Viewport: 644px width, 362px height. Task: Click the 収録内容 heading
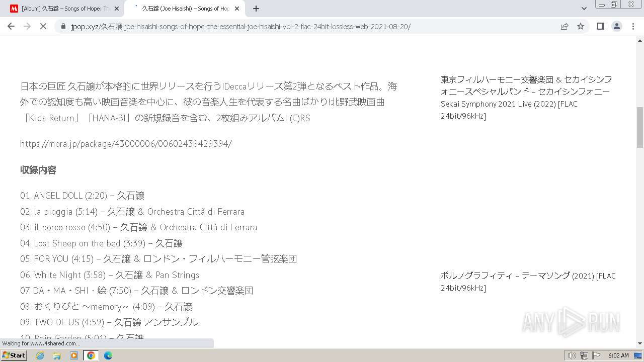click(38, 170)
